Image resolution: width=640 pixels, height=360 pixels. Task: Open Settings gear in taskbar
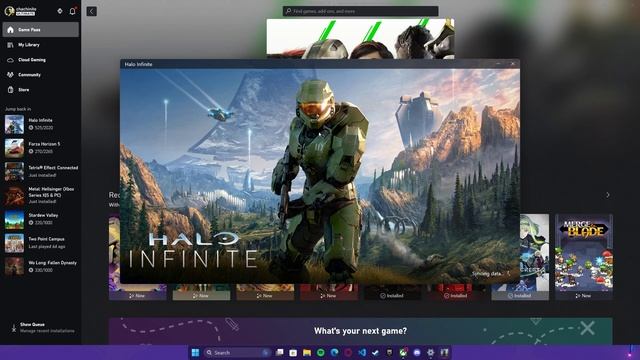(431, 353)
